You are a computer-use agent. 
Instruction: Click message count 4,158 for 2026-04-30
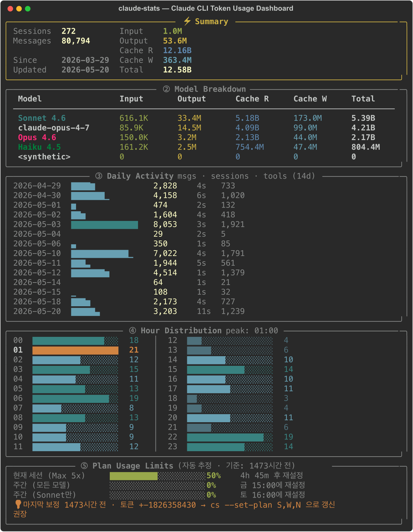point(165,195)
